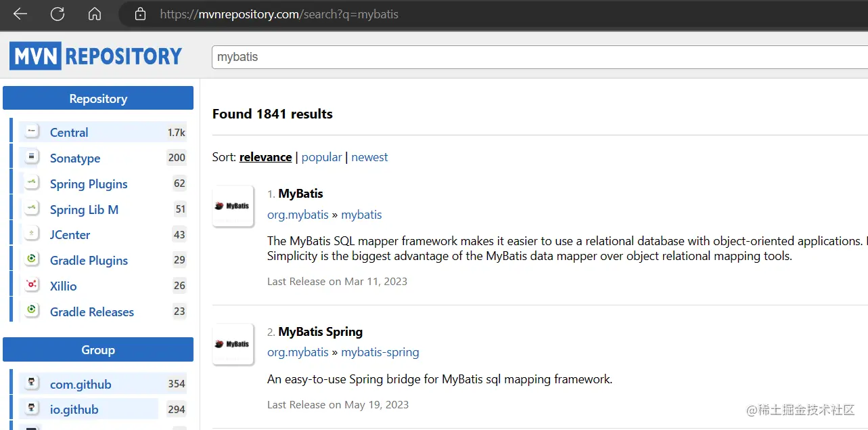The height and width of the screenshot is (430, 868).
Task: Select the Central repository icon
Action: coord(32,132)
